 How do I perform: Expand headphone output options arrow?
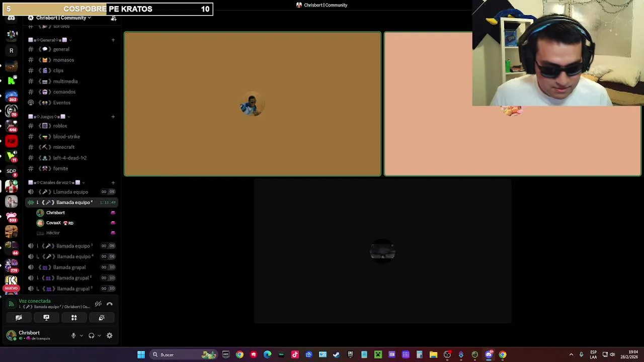tap(99, 336)
